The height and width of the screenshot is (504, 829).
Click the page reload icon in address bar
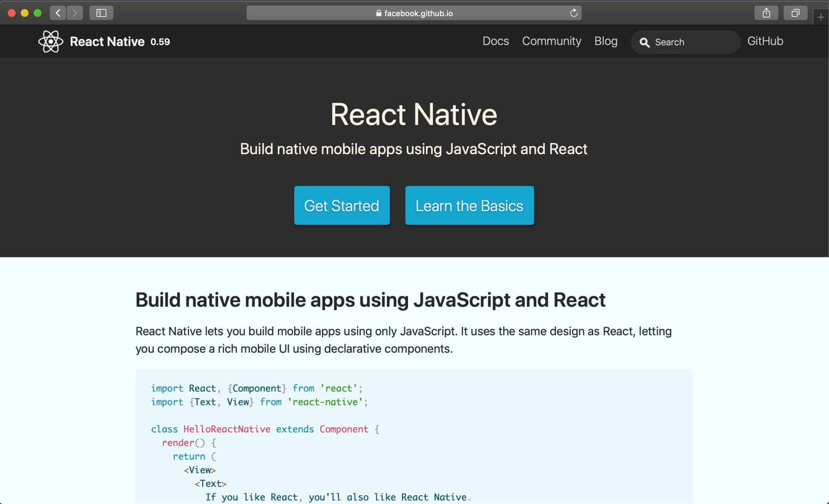click(x=573, y=13)
